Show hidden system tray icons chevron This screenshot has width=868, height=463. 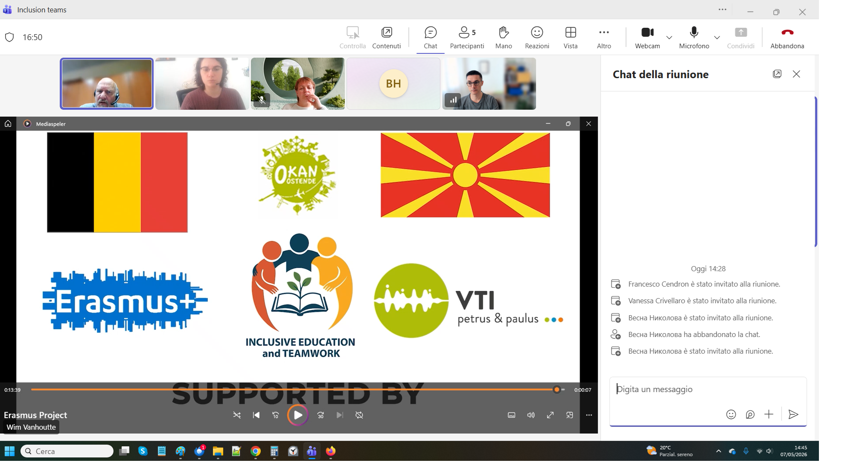719,451
